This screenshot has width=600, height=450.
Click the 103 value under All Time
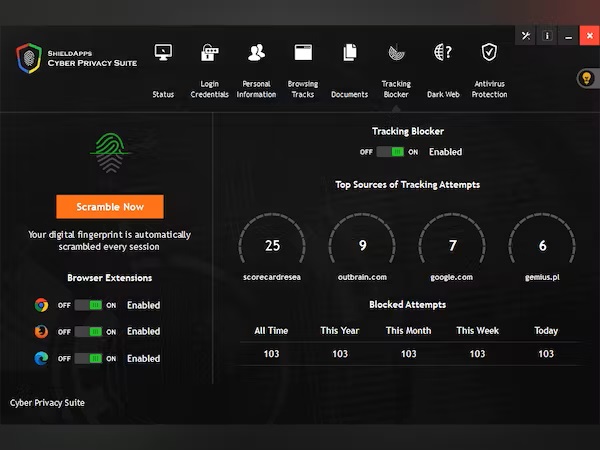[x=271, y=354]
